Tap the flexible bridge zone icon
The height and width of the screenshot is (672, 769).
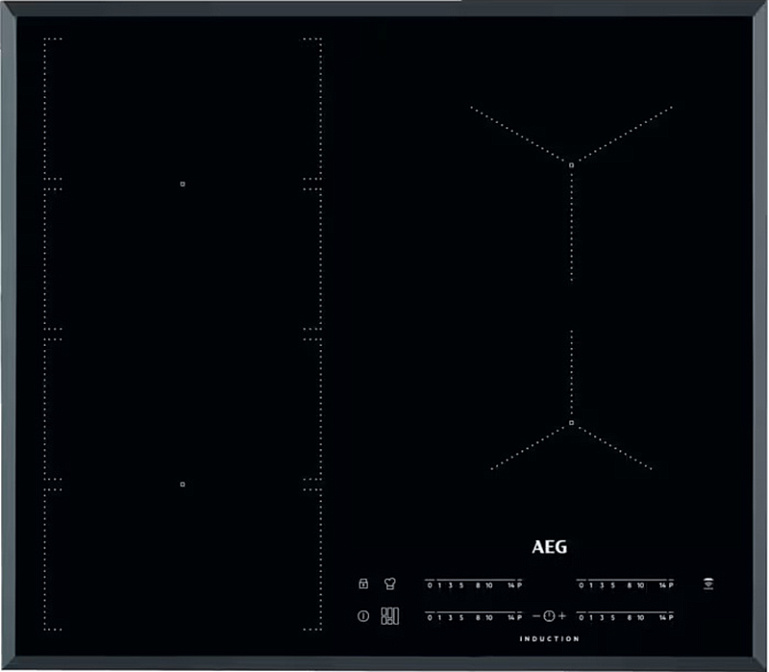pos(390,616)
